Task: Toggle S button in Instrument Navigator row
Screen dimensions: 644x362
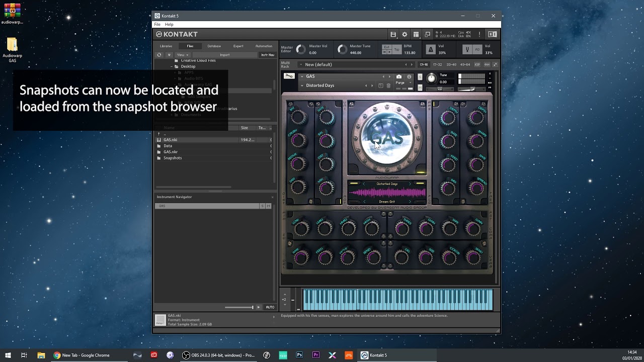Action: pyautogui.click(x=262, y=206)
